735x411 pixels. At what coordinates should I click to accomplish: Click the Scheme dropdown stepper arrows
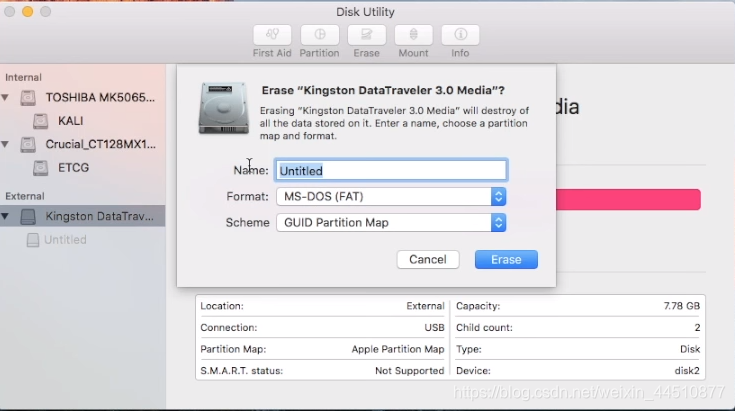[x=498, y=223]
